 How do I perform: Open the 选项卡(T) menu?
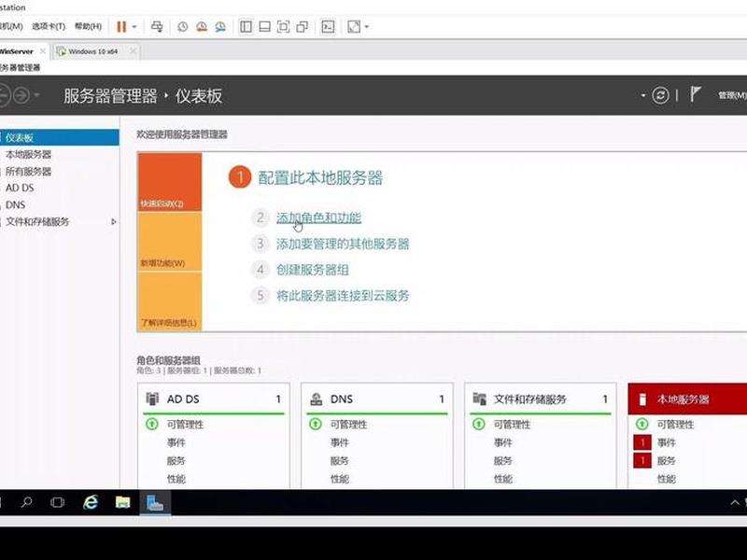point(49,26)
